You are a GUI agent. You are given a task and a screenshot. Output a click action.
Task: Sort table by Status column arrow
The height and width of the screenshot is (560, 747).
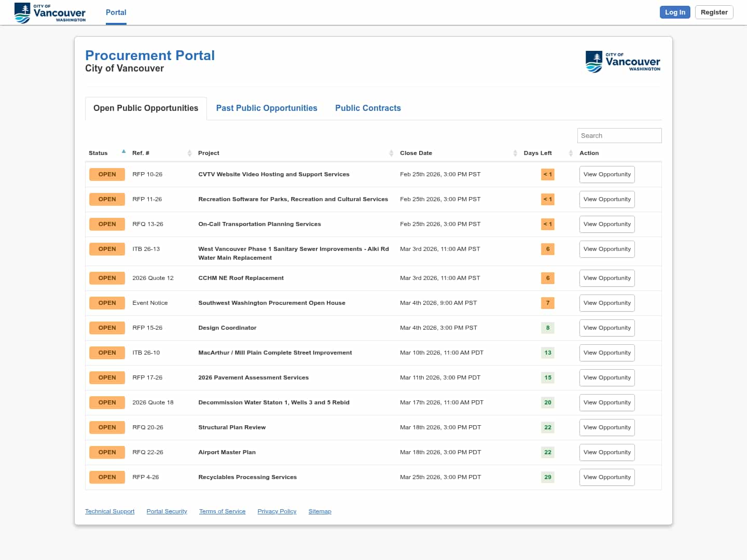coord(123,152)
